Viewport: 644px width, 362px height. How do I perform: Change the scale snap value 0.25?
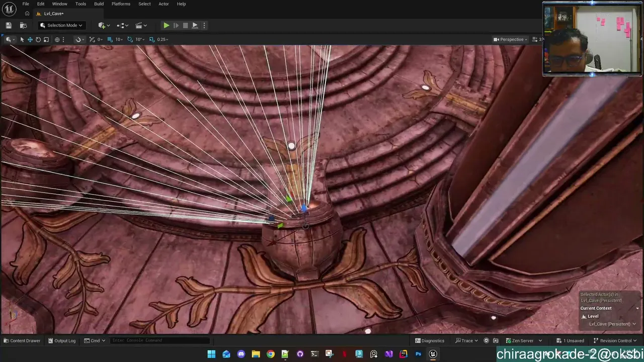163,39
